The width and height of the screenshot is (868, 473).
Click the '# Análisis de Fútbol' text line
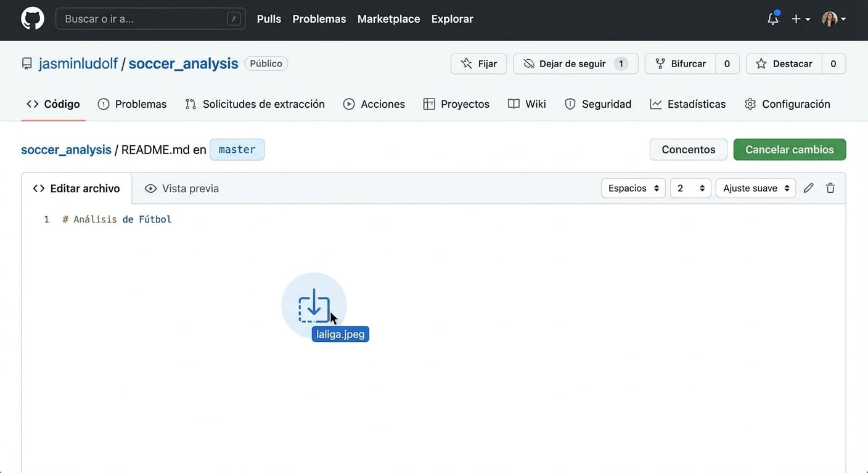pyautogui.click(x=117, y=219)
